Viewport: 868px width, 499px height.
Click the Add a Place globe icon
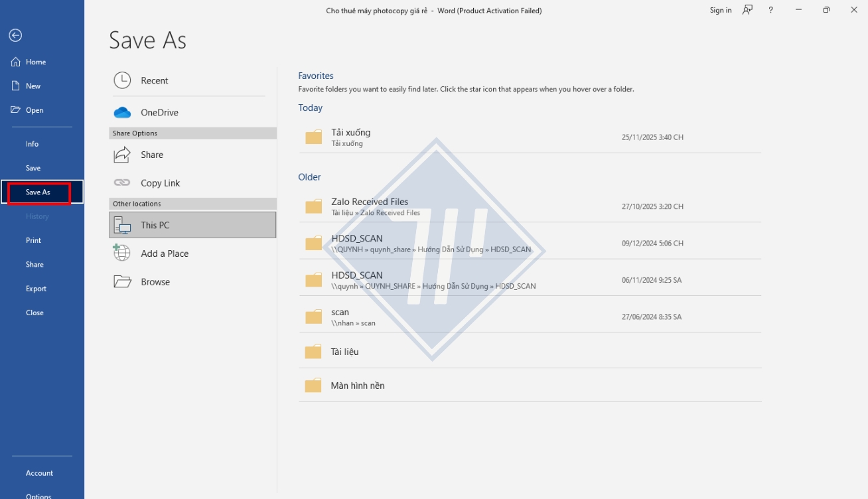pyautogui.click(x=122, y=253)
